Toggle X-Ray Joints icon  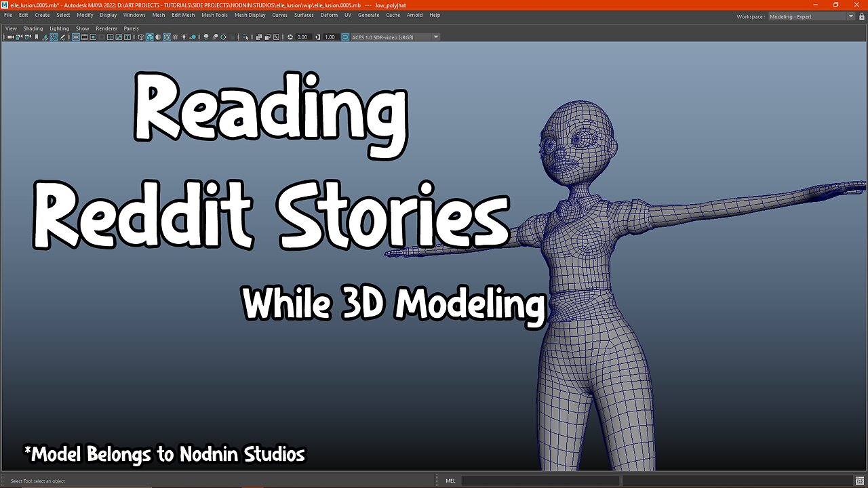pyautogui.click(x=276, y=37)
